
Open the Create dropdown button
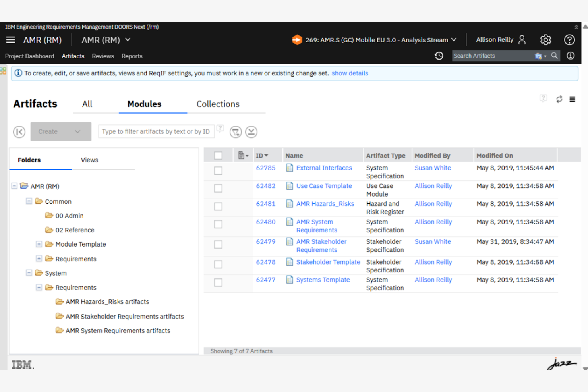(x=61, y=131)
